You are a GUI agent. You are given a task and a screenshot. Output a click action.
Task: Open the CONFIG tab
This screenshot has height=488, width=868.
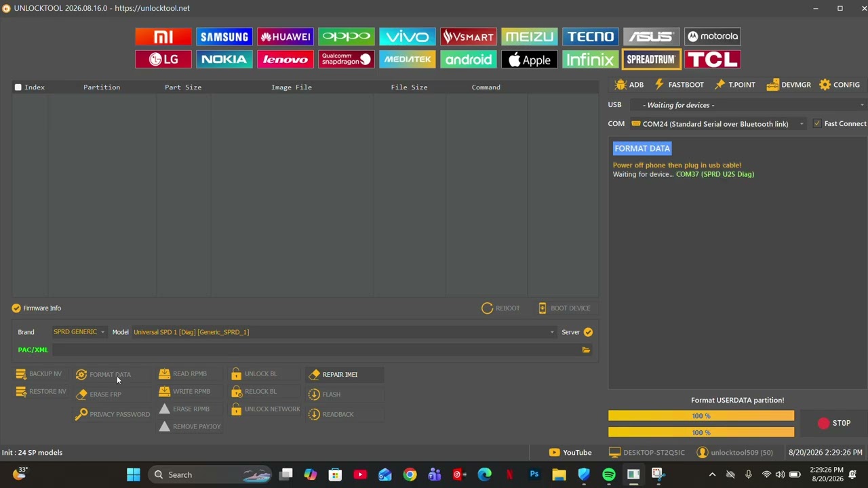click(840, 85)
